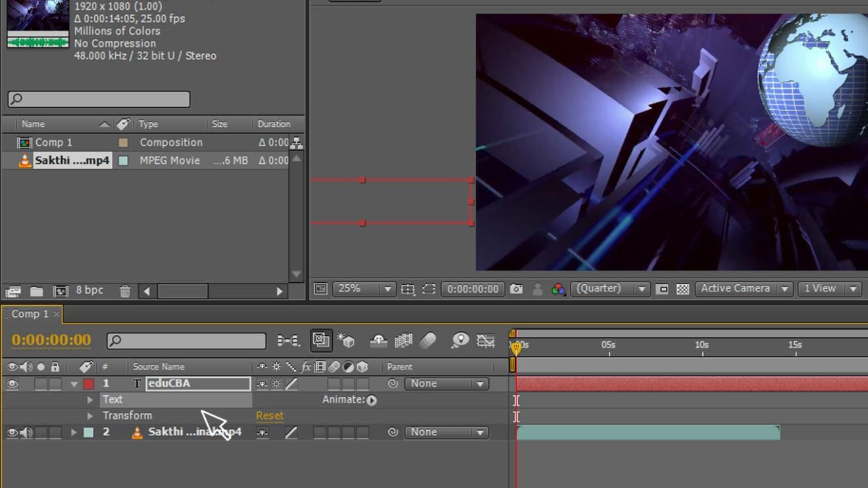868x488 pixels.
Task: Click the Region of Interest icon
Action: click(x=428, y=289)
